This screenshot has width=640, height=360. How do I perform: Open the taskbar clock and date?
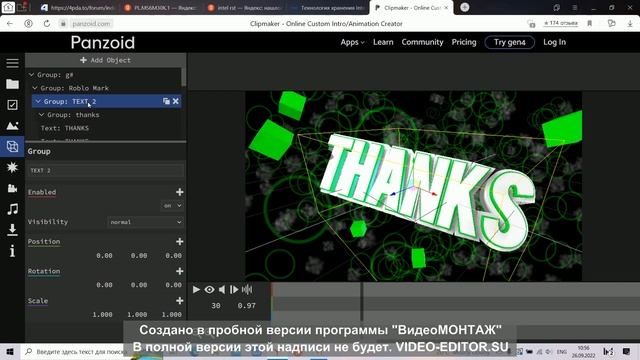click(584, 351)
